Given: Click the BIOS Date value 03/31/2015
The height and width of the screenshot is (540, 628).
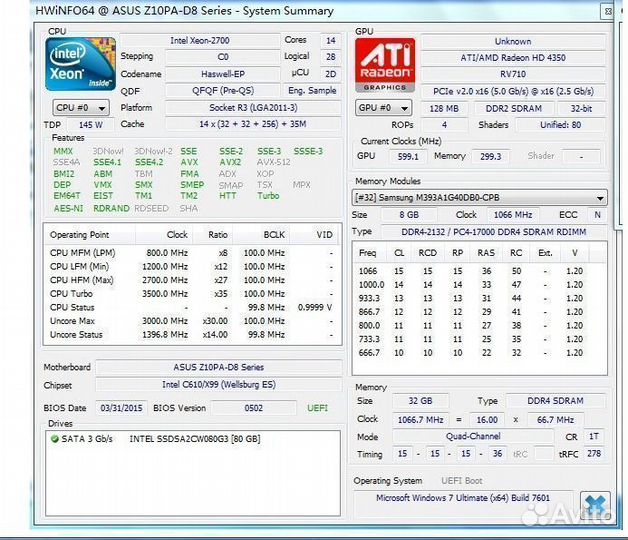Looking at the screenshot, I should pos(121,408).
